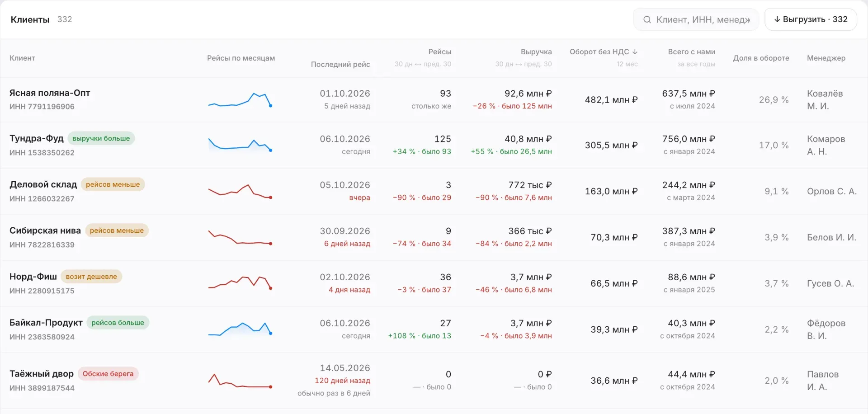Click the рейсов меньше tag on Деловой склад
This screenshot has width=868, height=414.
(x=113, y=184)
